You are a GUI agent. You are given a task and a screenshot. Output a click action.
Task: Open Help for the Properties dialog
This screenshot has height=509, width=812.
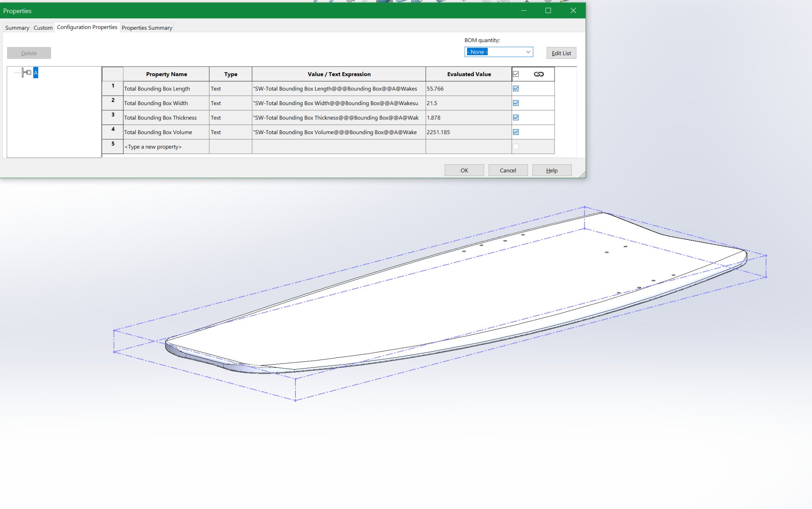coord(552,170)
